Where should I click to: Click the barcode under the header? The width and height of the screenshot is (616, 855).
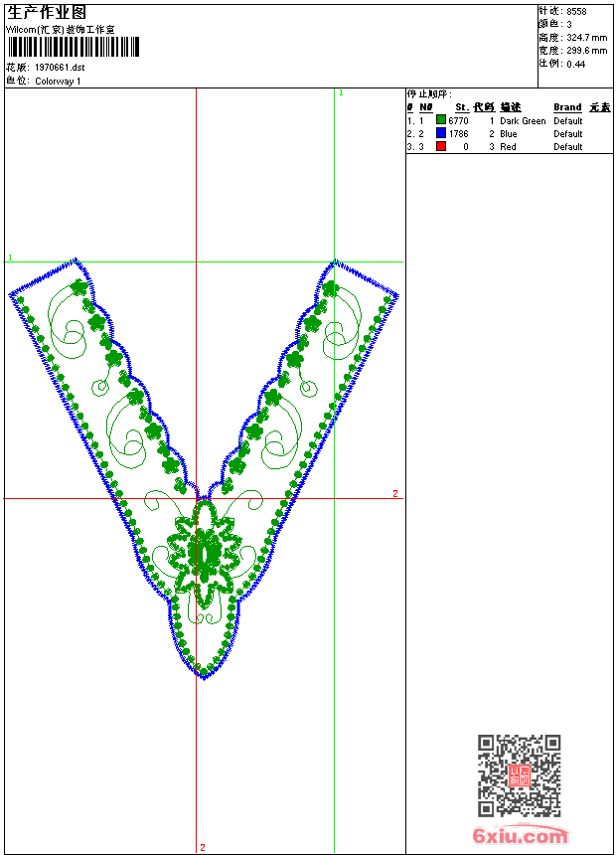point(74,47)
